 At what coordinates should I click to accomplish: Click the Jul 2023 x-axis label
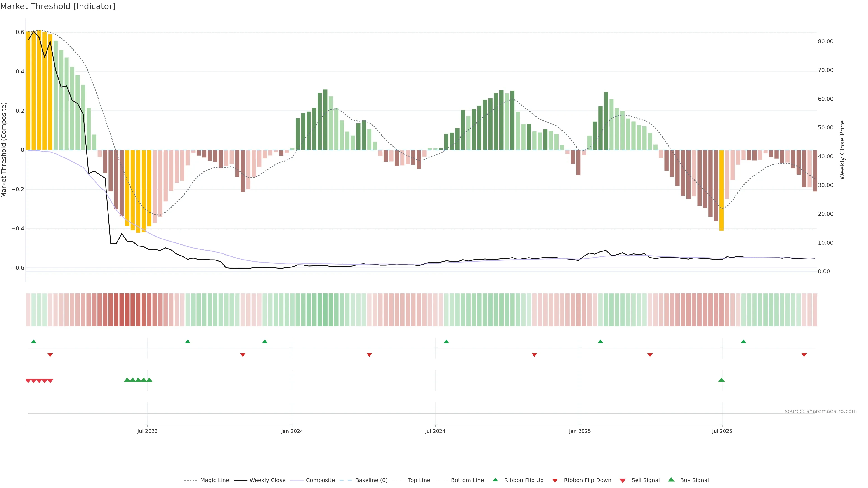pyautogui.click(x=147, y=431)
